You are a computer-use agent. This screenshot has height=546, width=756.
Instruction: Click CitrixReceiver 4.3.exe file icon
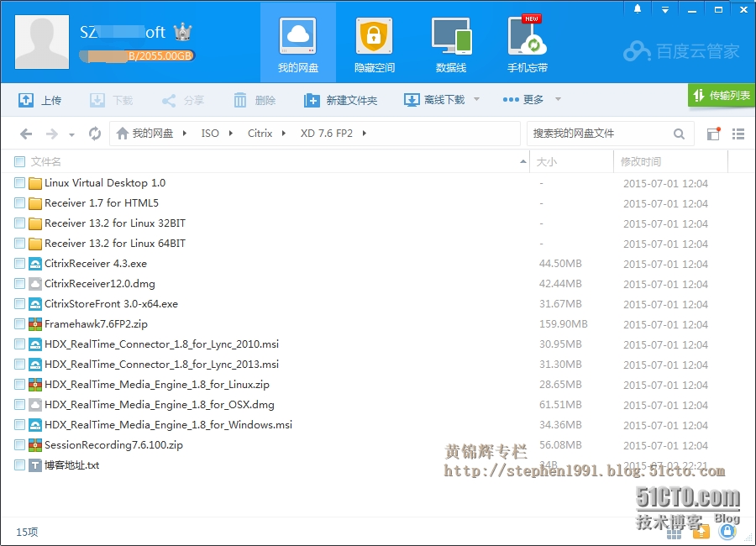[x=34, y=264]
